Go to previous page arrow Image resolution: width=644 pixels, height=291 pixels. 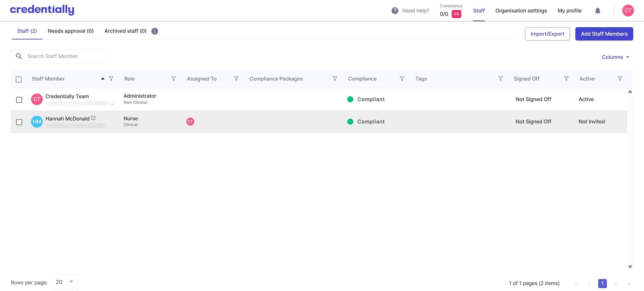tap(589, 284)
